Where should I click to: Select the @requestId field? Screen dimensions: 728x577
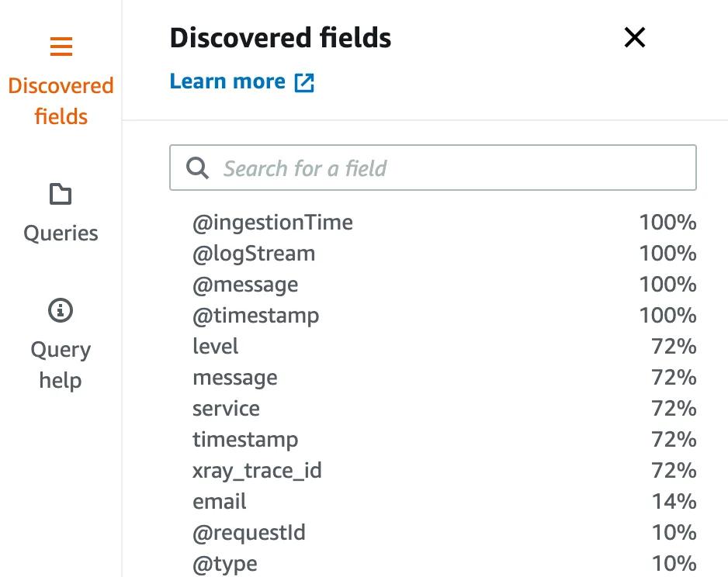249,533
